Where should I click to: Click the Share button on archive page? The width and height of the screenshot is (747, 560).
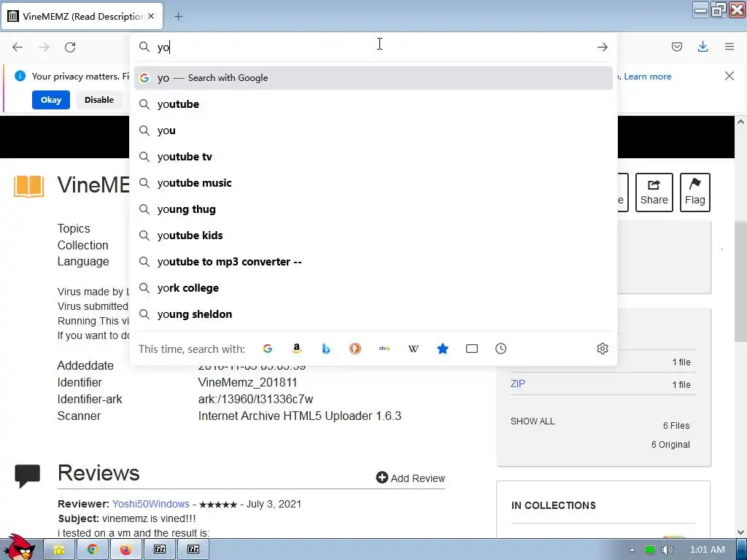(654, 192)
